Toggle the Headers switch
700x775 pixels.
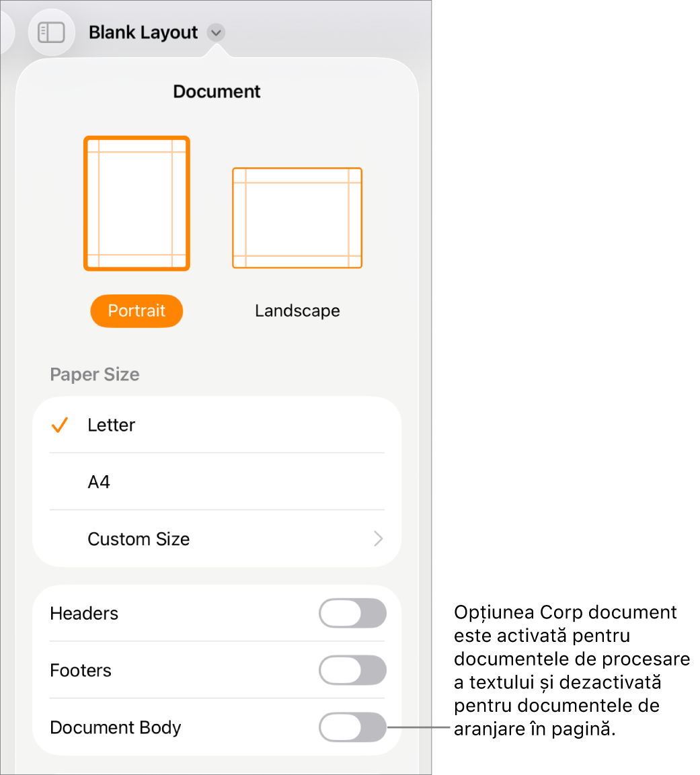352,614
